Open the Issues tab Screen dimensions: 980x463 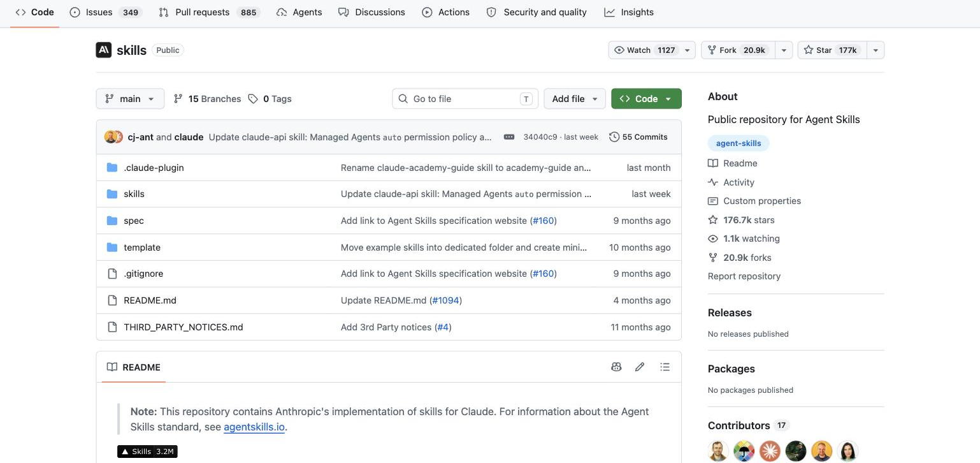[x=105, y=12]
